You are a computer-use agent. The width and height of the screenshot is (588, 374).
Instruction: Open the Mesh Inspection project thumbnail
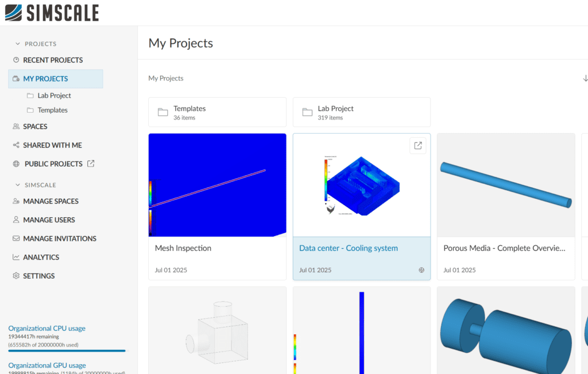[x=217, y=184]
